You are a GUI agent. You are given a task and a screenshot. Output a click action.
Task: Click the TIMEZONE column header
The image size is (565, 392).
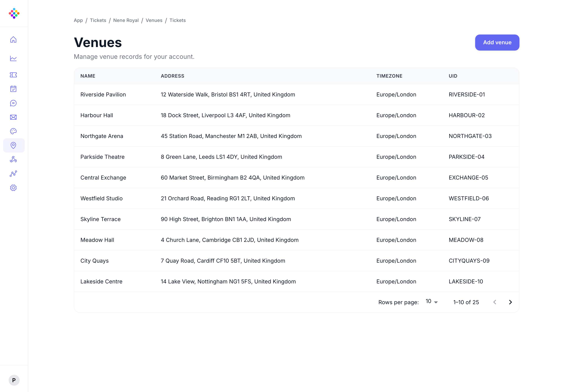coord(389,76)
